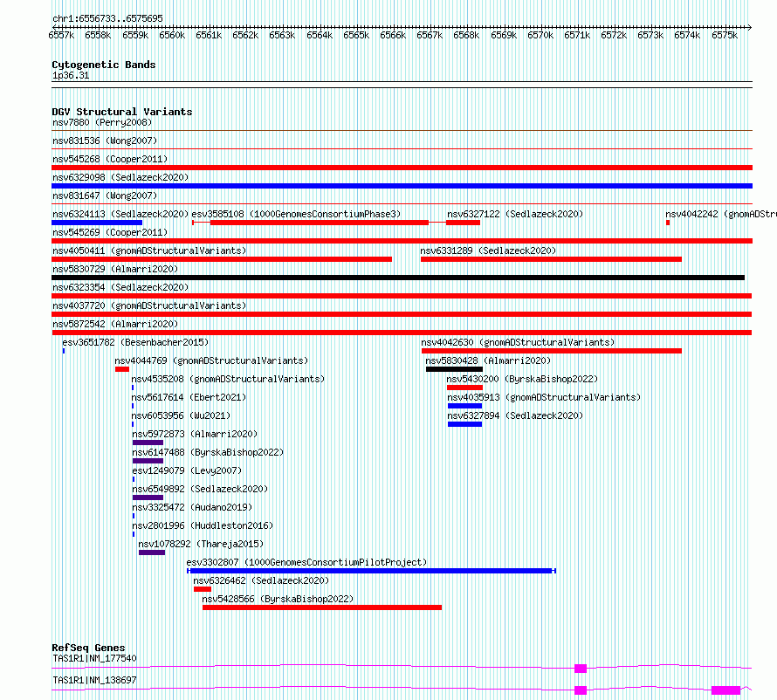The height and width of the screenshot is (700, 777).
Task: Click the nsv5430200 (ByrskaBishop2022) label
Action: click(522, 379)
